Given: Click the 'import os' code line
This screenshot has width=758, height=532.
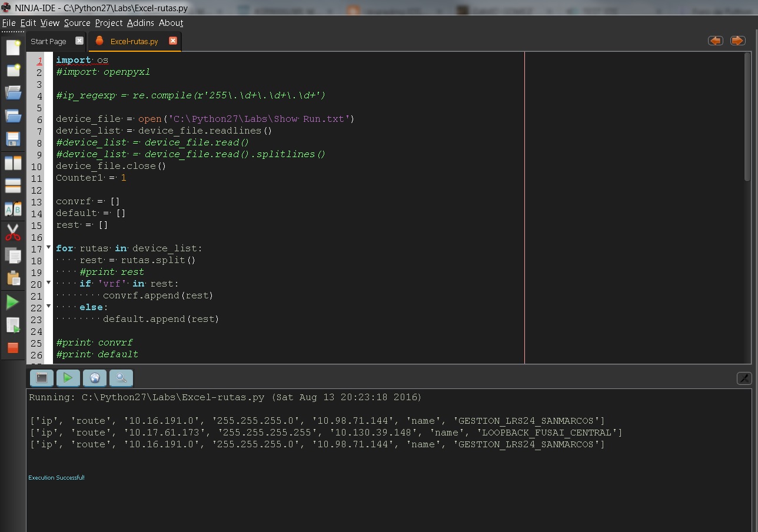Looking at the screenshot, I should coord(82,60).
